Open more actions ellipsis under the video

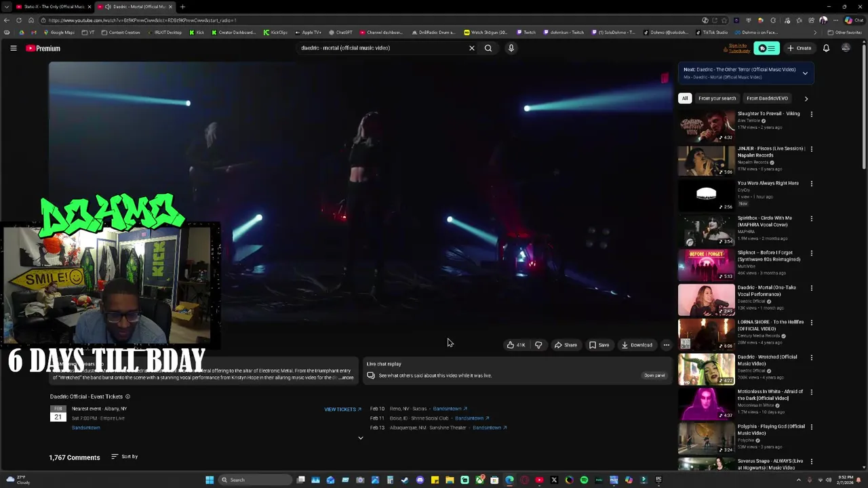[667, 345]
